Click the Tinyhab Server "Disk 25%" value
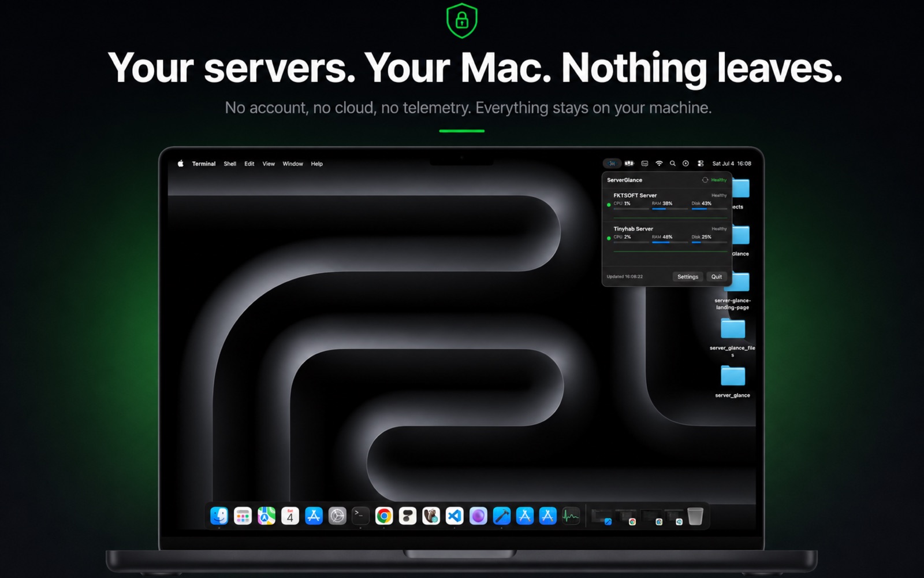 (x=702, y=237)
